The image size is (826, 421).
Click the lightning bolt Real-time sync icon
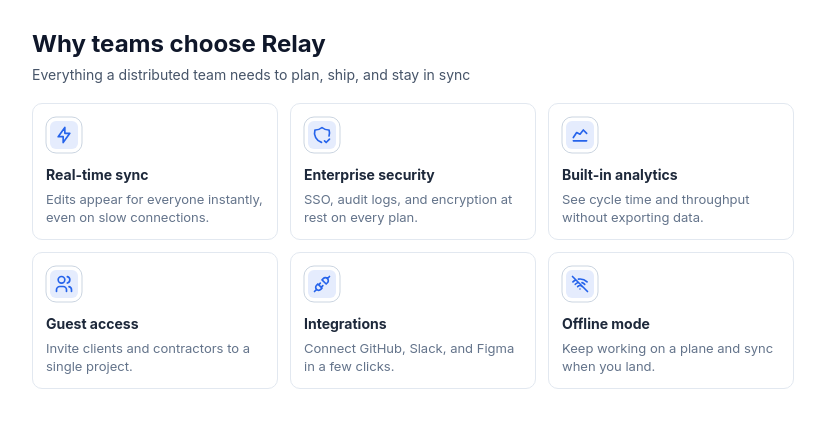coord(64,135)
